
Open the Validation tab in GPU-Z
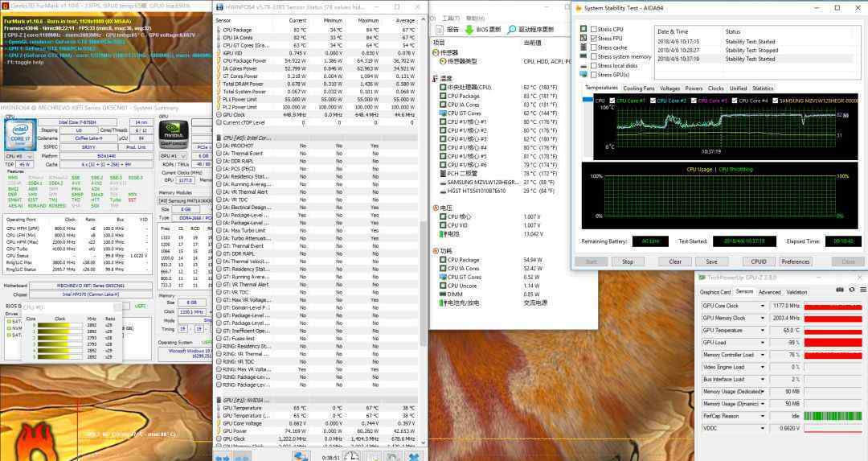[x=796, y=292]
